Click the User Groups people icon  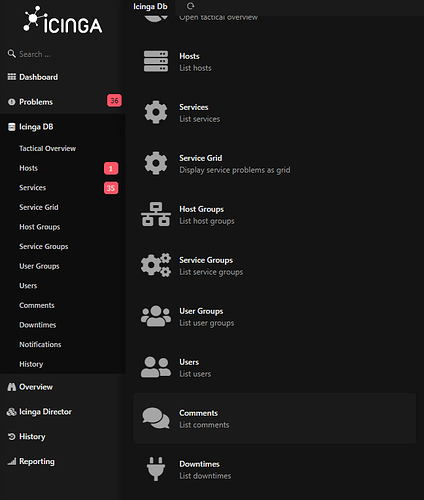(156, 316)
